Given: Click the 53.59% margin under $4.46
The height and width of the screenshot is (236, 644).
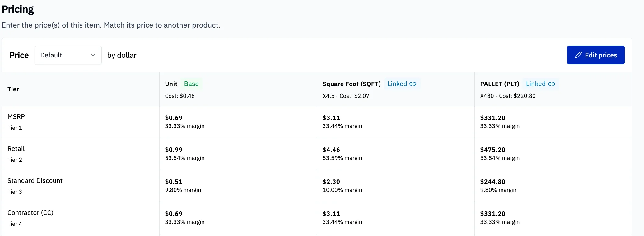Looking at the screenshot, I should click(342, 158).
